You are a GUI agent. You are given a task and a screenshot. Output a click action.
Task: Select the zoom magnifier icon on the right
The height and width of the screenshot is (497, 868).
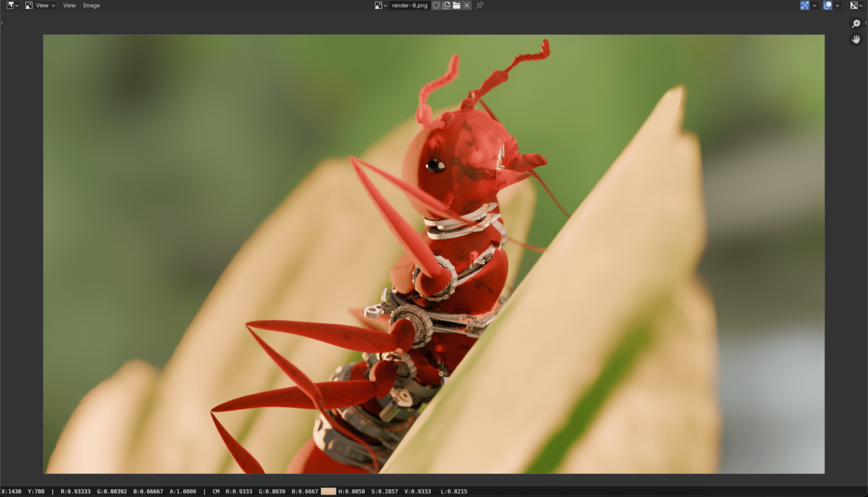pyautogui.click(x=856, y=24)
